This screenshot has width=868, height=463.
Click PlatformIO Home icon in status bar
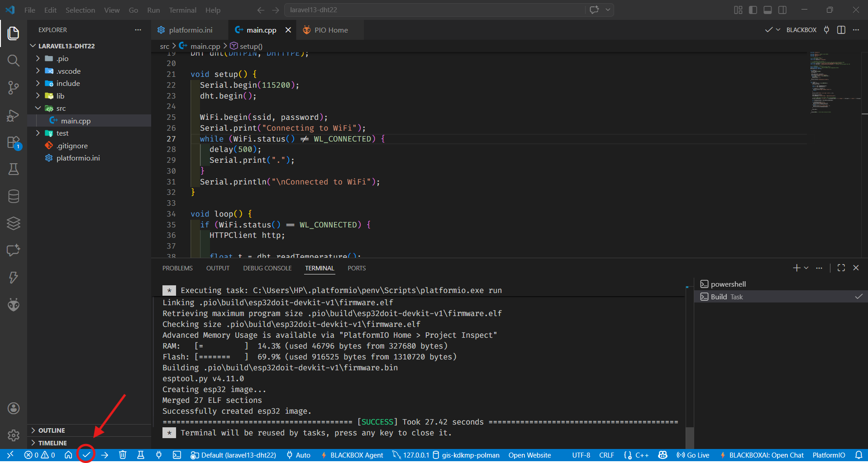68,455
